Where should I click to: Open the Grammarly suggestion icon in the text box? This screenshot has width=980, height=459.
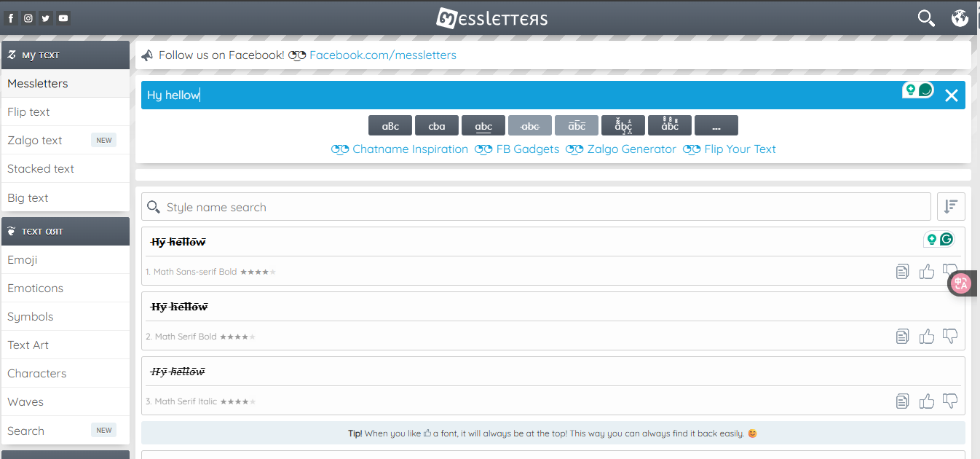click(x=912, y=90)
